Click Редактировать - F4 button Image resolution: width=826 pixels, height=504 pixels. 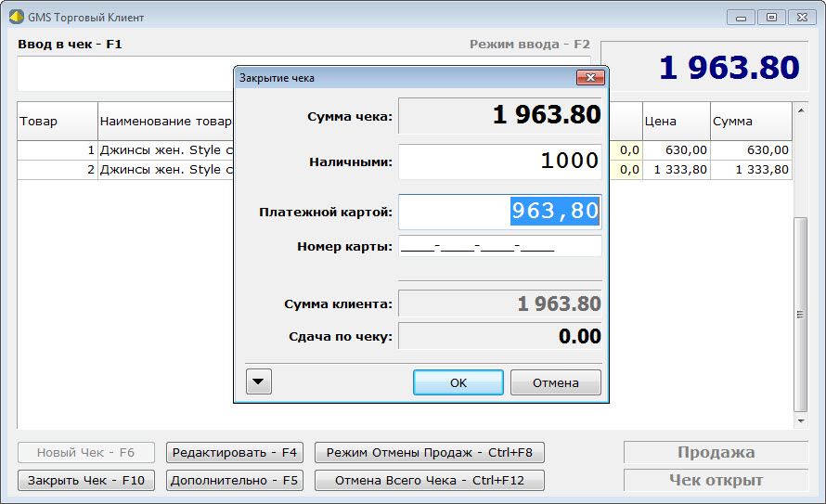234,452
